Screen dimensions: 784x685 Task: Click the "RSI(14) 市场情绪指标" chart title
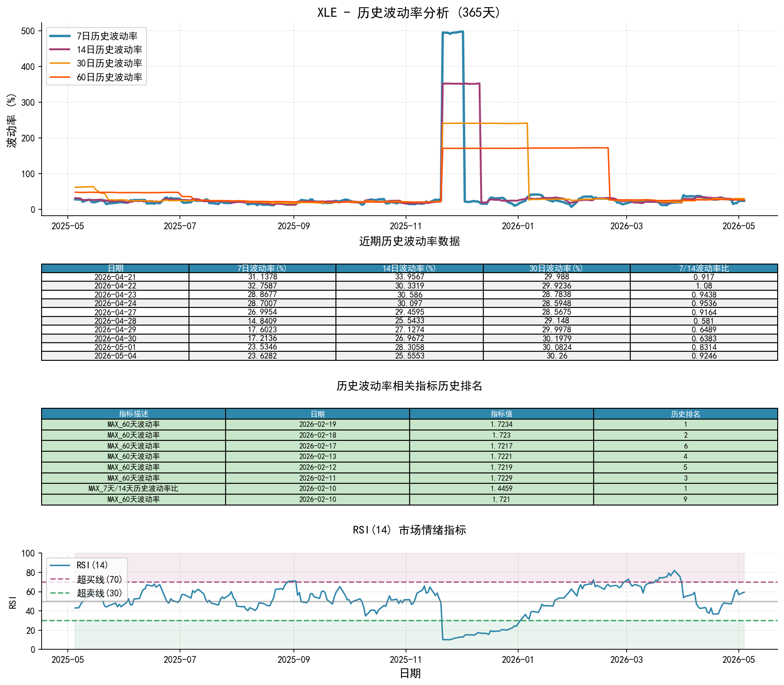pyautogui.click(x=410, y=530)
